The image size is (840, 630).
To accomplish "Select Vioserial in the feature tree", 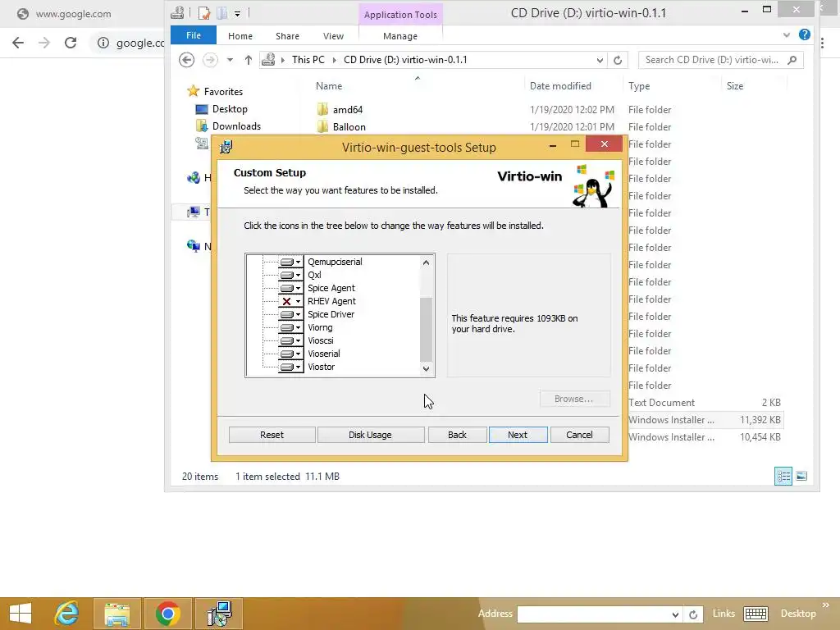I will [x=324, y=354].
